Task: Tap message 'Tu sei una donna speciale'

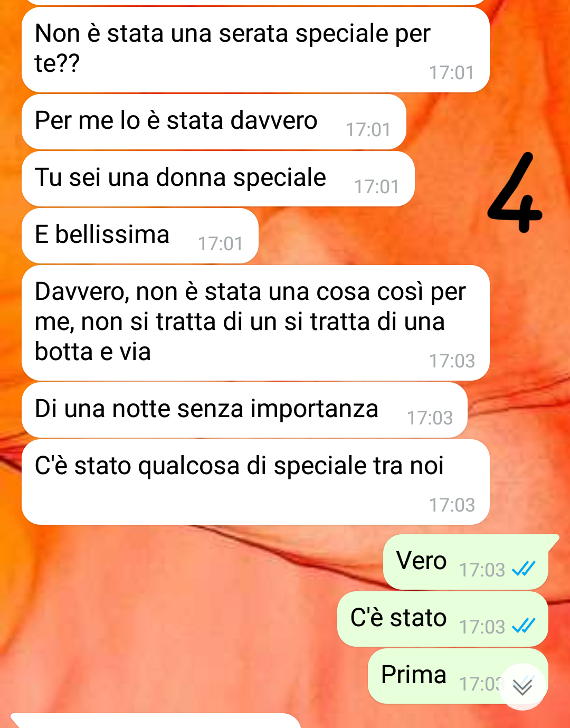Action: (x=218, y=178)
